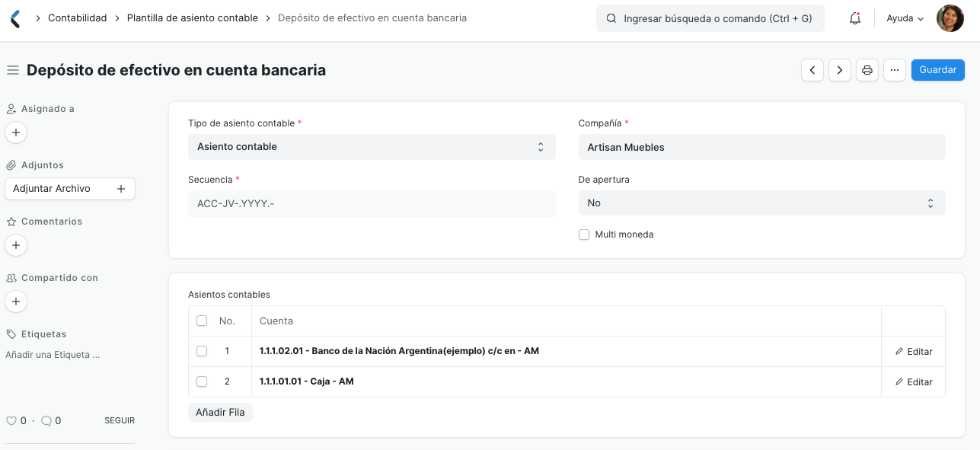980x450 pixels.
Task: Click the ERPNext logo icon
Action: pyautogui.click(x=15, y=18)
